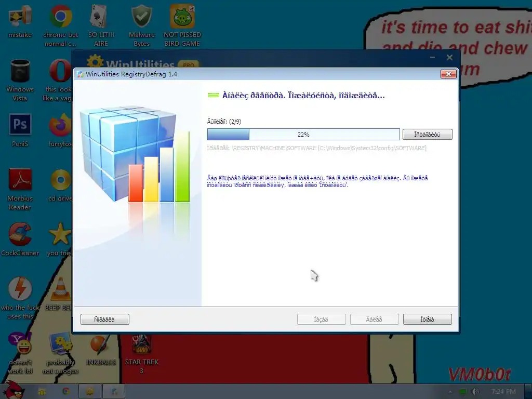Screen dimensions: 532x399
Task: Click the bottom-left help button in RegistryDefrag
Action: click(x=105, y=320)
